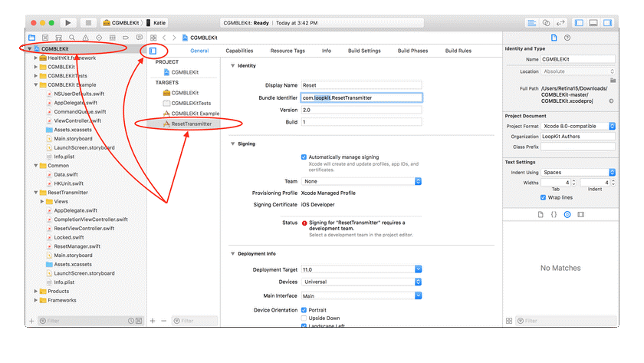Screen dimensions: 644x363
Task: Run the project with the Play button
Action: pyautogui.click(x=67, y=22)
